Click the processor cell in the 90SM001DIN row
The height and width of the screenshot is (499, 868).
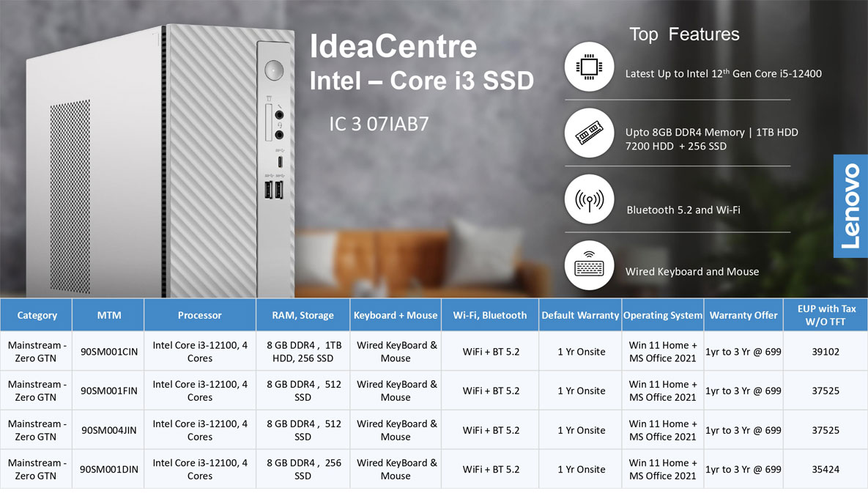click(200, 469)
